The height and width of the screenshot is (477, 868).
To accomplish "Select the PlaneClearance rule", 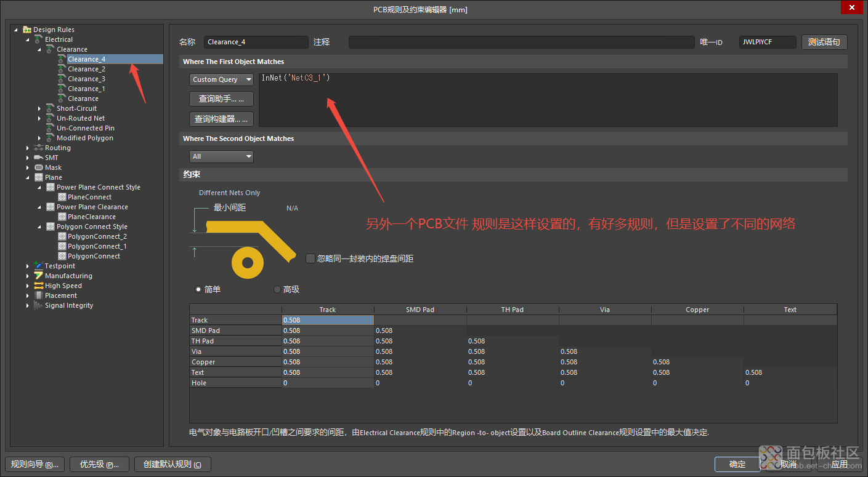I will (92, 217).
